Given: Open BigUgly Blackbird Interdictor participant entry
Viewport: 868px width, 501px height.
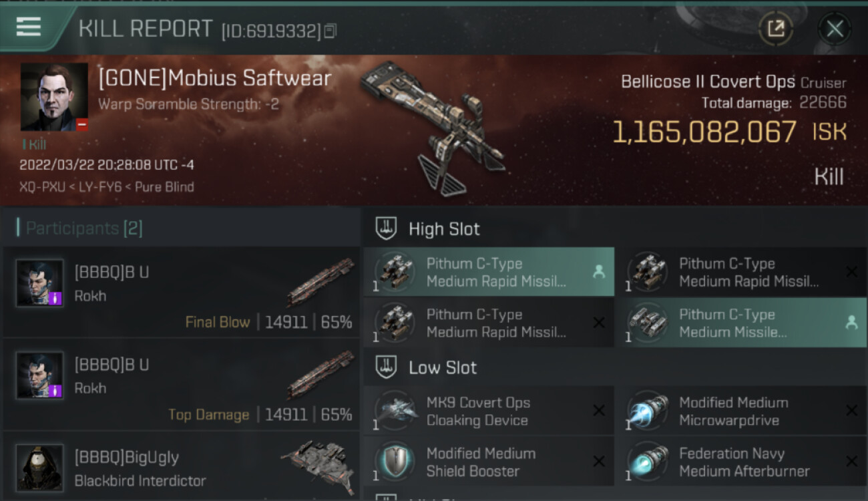Looking at the screenshot, I should pyautogui.click(x=182, y=468).
